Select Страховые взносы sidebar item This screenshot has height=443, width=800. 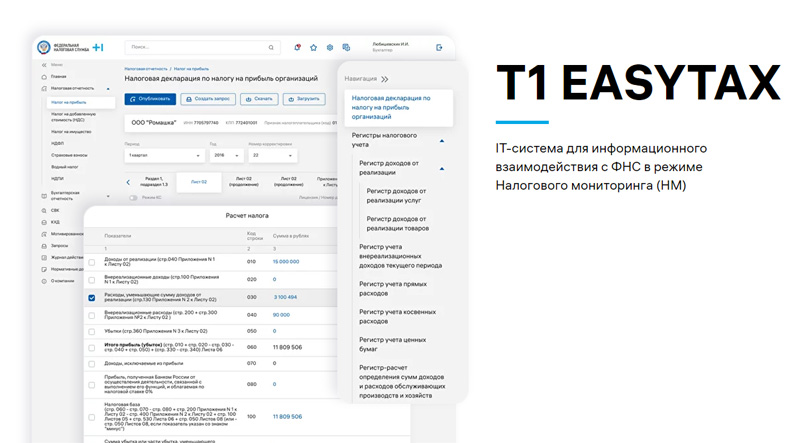click(x=69, y=155)
